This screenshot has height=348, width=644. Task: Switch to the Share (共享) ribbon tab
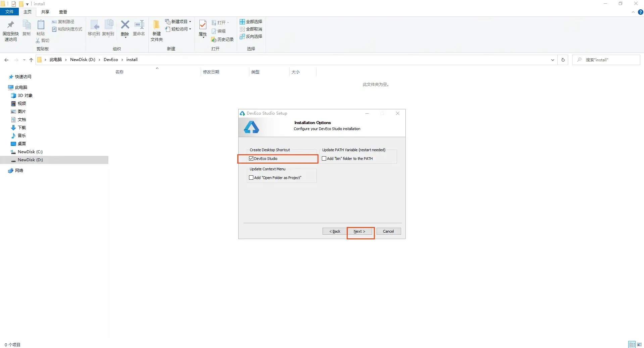pos(45,12)
